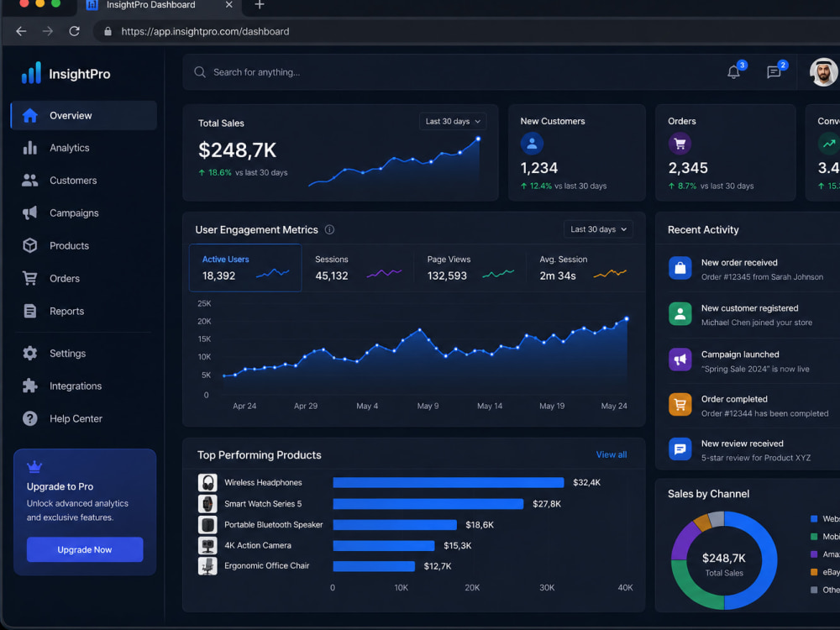The image size is (840, 630).
Task: Click the New Customers person icon
Action: pyautogui.click(x=532, y=144)
